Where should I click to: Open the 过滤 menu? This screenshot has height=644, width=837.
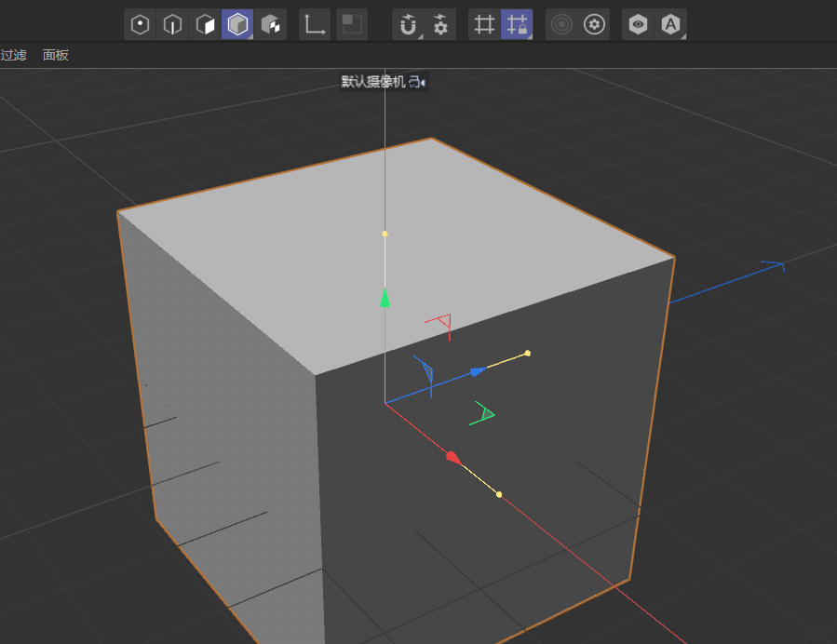pos(13,55)
